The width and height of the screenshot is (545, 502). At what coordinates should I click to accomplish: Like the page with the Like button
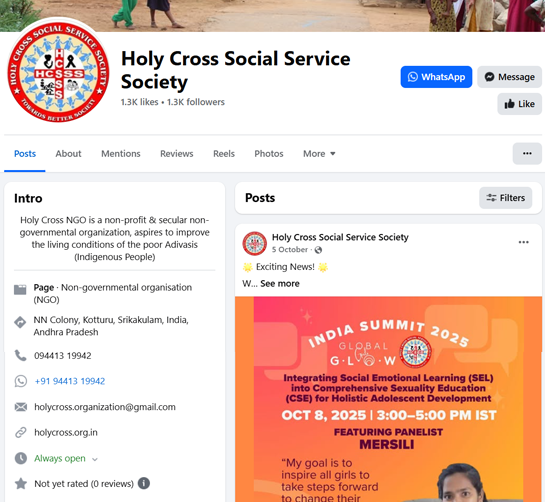tap(519, 104)
